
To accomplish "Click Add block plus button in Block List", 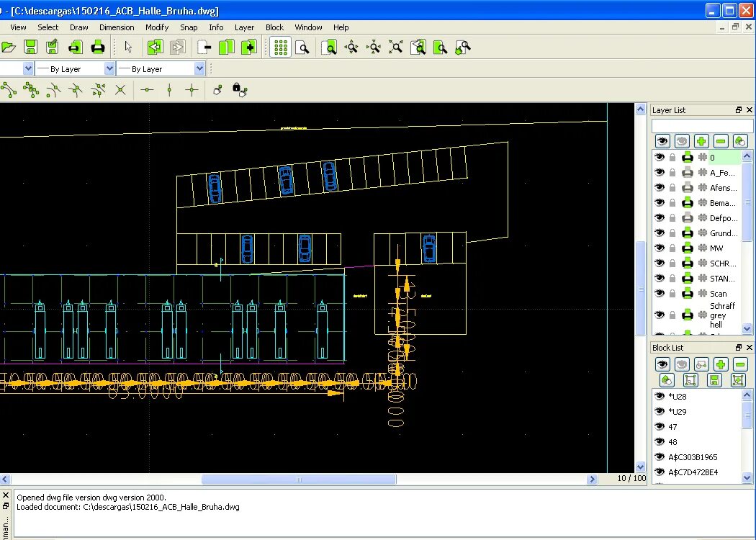I will 721,364.
